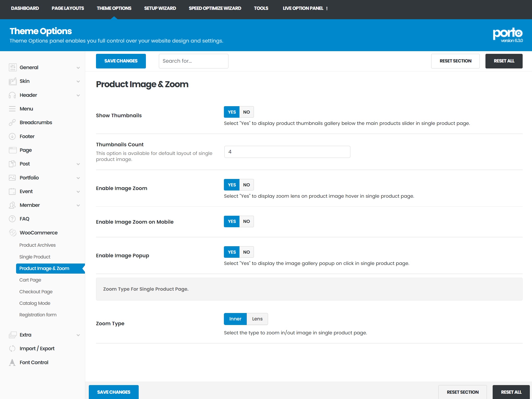Click the General sliders icon in sidebar
Image resolution: width=532 pixels, height=399 pixels.
pos(12,68)
